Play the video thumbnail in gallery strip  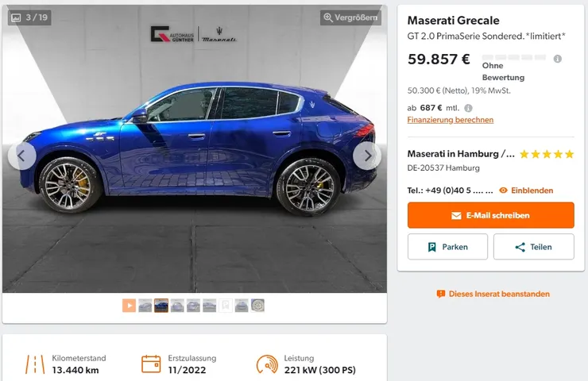tap(129, 306)
